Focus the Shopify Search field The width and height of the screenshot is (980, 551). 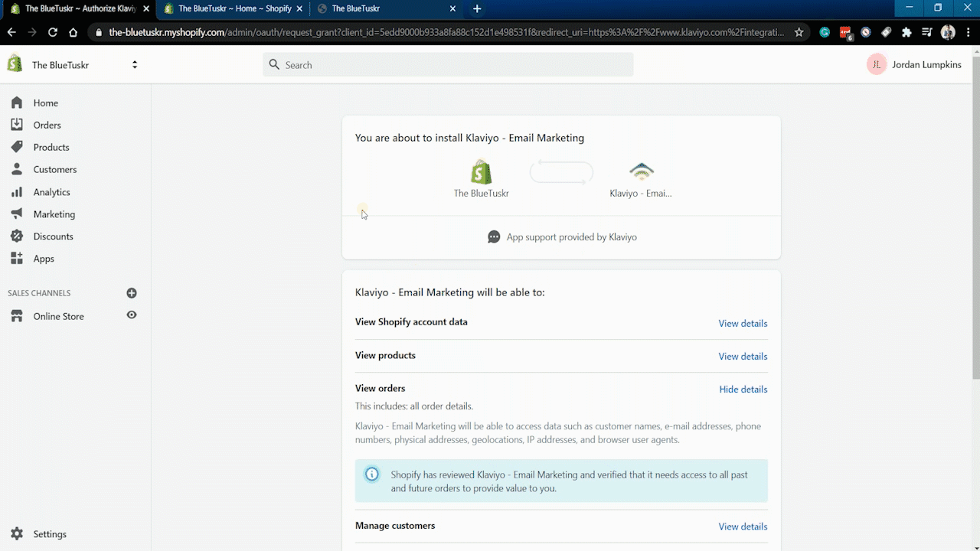448,65
